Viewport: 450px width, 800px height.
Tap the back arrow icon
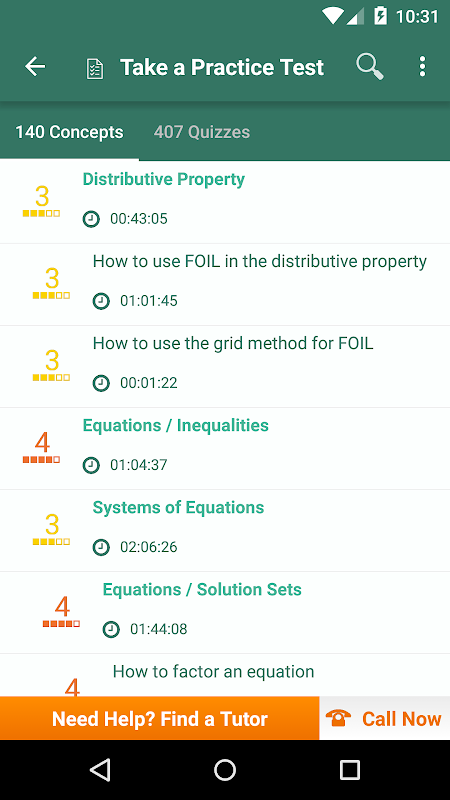click(35, 67)
